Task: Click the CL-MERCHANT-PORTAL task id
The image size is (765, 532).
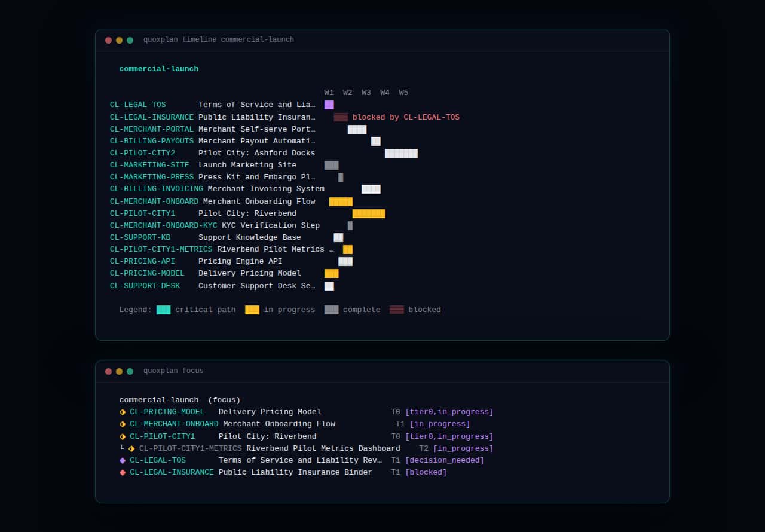Action: coord(152,129)
